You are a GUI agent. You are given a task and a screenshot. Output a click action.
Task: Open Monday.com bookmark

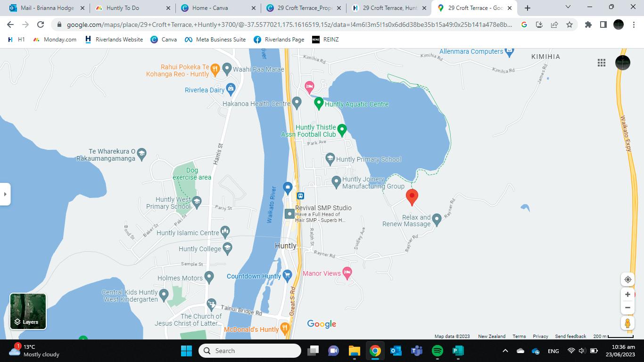[55, 40]
